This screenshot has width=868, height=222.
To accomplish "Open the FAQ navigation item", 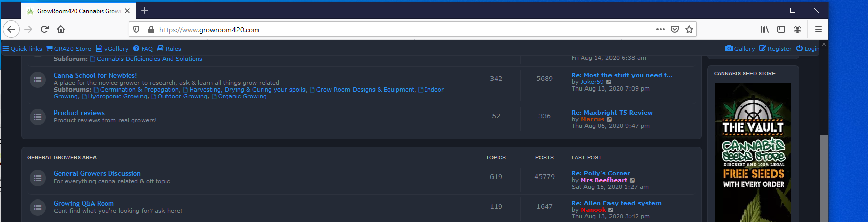I will [x=143, y=49].
